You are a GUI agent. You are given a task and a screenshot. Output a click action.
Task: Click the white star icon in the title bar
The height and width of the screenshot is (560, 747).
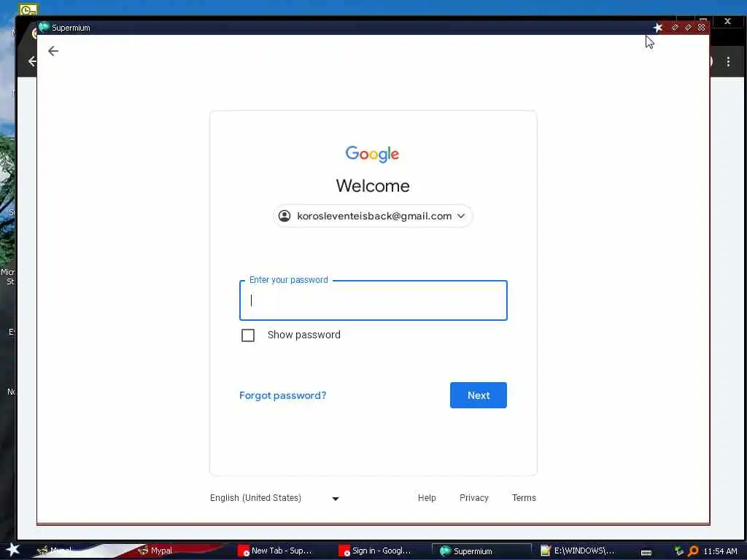coord(657,28)
